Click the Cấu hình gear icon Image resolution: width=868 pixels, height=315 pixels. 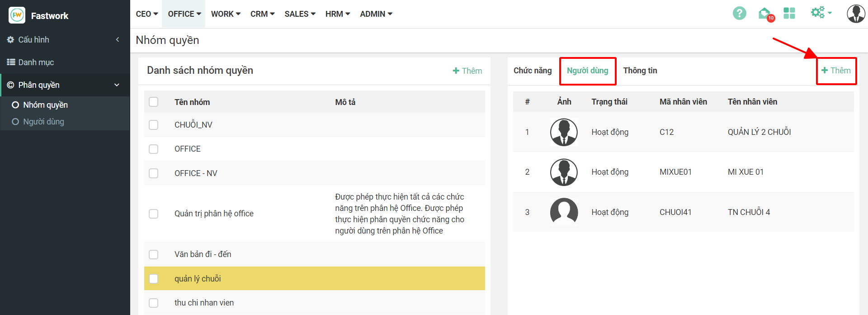point(11,40)
